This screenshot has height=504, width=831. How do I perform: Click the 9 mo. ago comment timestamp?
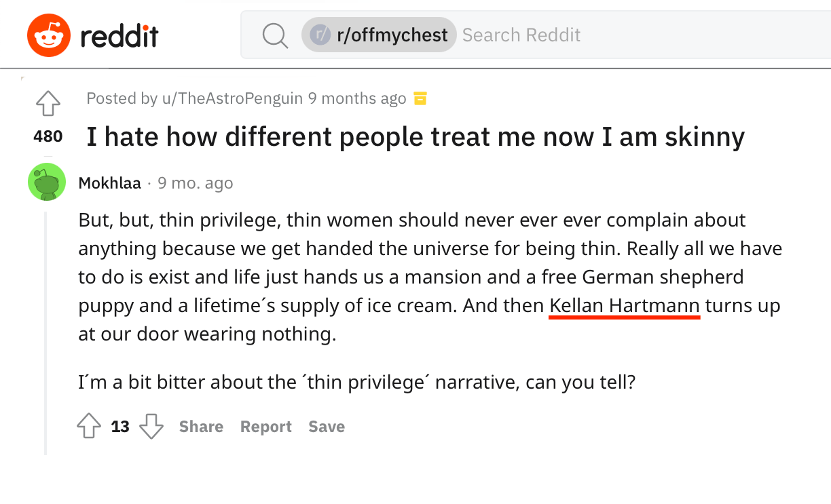click(x=196, y=183)
